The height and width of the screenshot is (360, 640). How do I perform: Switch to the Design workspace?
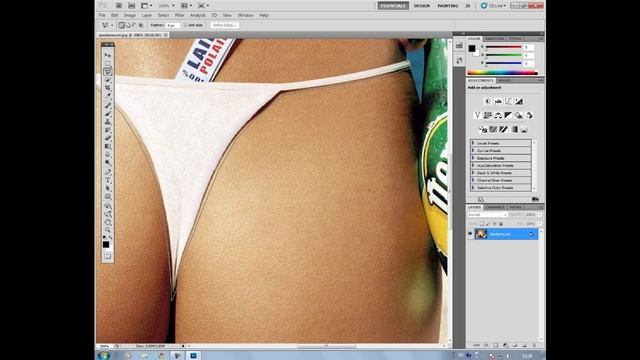(422, 6)
